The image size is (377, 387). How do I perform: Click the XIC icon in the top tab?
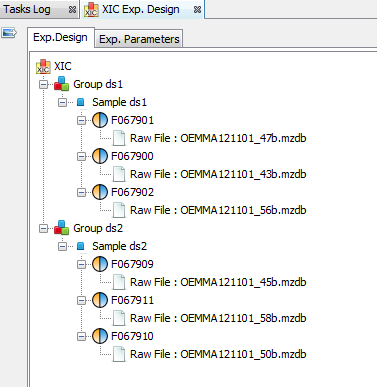[91, 9]
